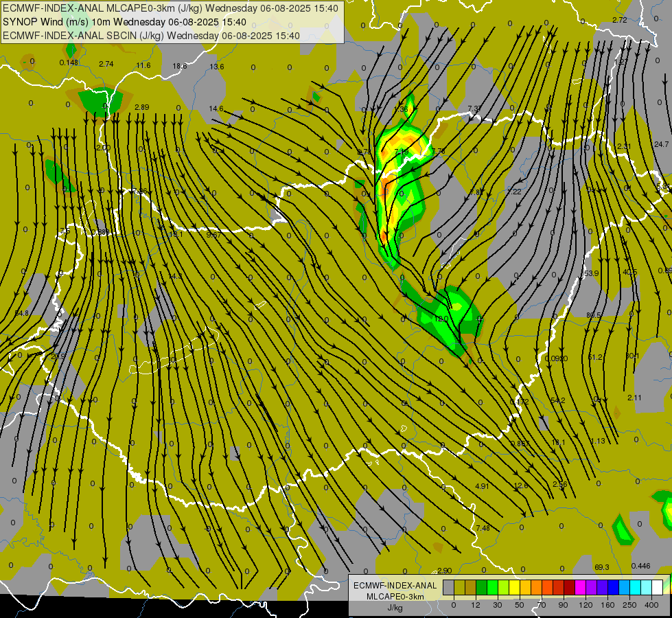Click the map value 2.56

click(x=560, y=484)
